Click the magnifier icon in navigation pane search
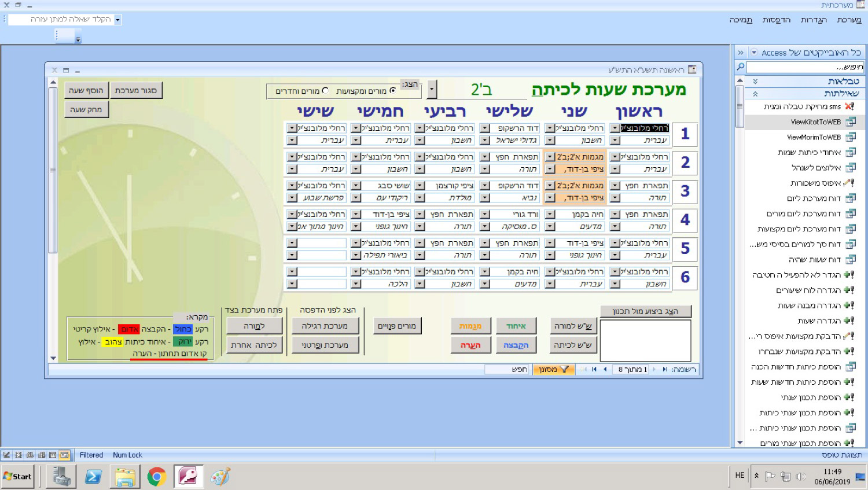 click(741, 67)
